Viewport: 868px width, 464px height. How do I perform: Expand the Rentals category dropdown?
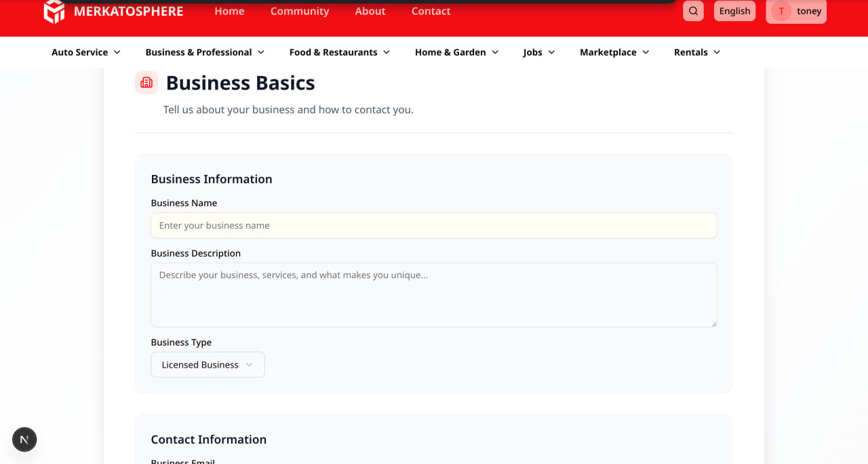click(x=696, y=52)
